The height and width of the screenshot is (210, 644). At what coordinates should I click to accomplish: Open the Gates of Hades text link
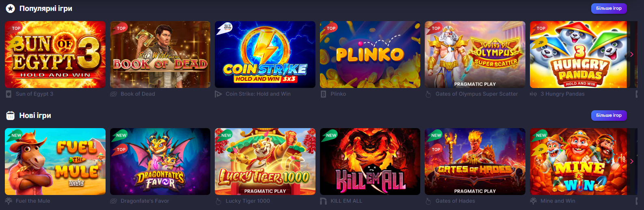[455, 201]
